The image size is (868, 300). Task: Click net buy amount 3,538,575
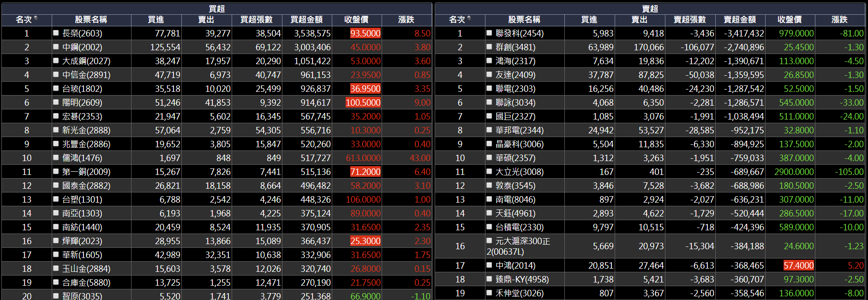click(312, 33)
